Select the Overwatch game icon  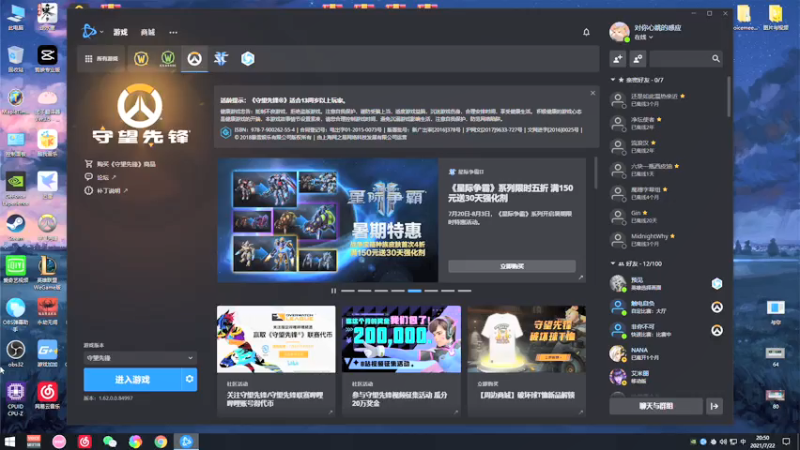click(x=194, y=59)
